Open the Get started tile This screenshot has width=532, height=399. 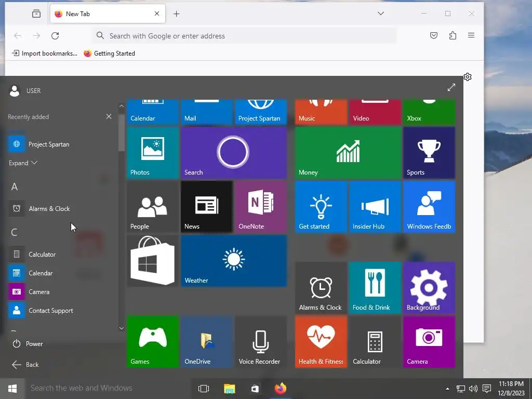point(321,207)
